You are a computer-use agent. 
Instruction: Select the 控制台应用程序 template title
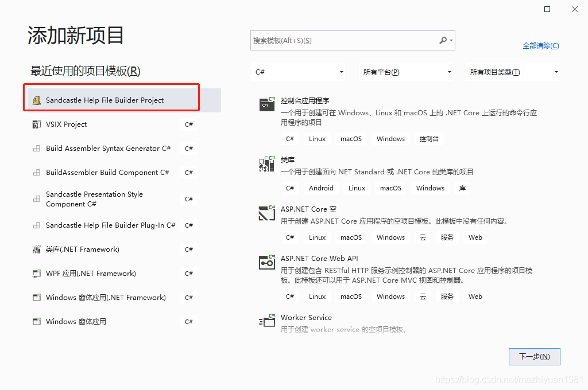point(305,101)
